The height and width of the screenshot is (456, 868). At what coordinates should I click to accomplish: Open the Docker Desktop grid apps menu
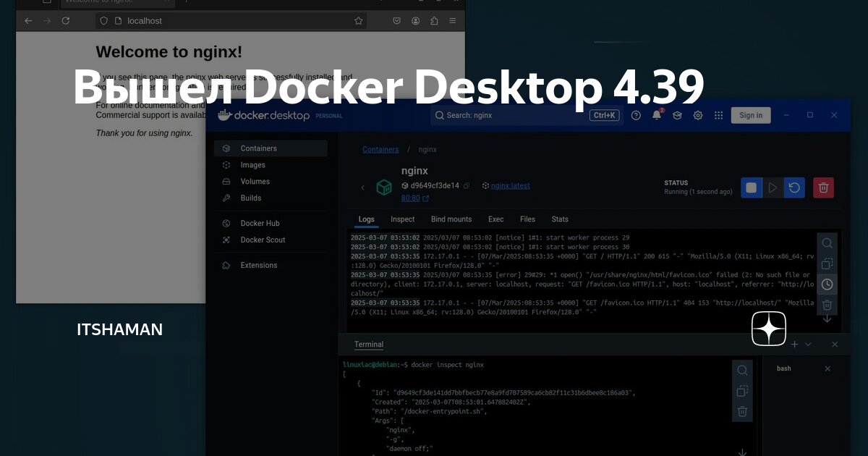[x=718, y=115]
